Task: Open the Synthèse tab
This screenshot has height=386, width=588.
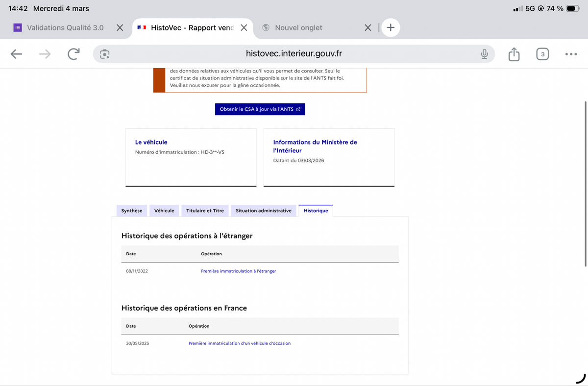Action: coord(132,211)
